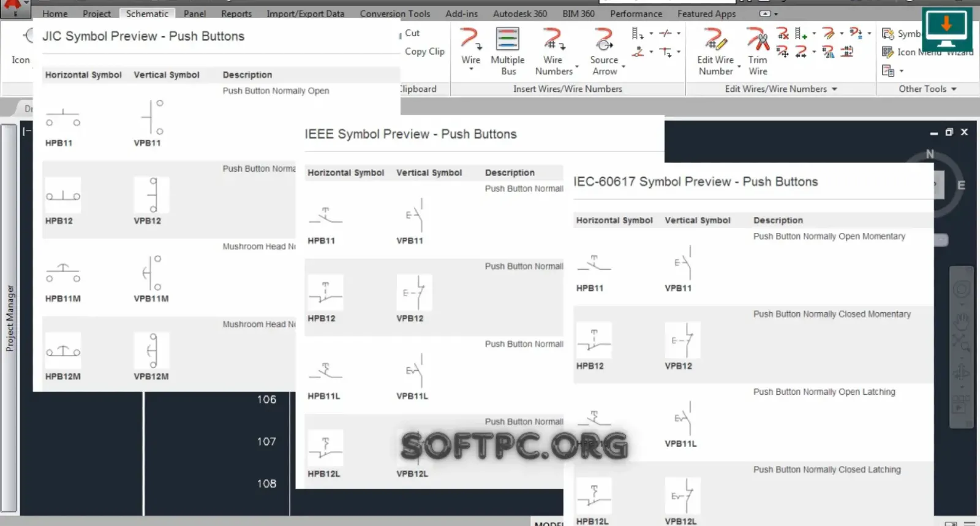The width and height of the screenshot is (980, 526).
Task: Open the Add-ins ribbon tab
Action: pos(461,13)
